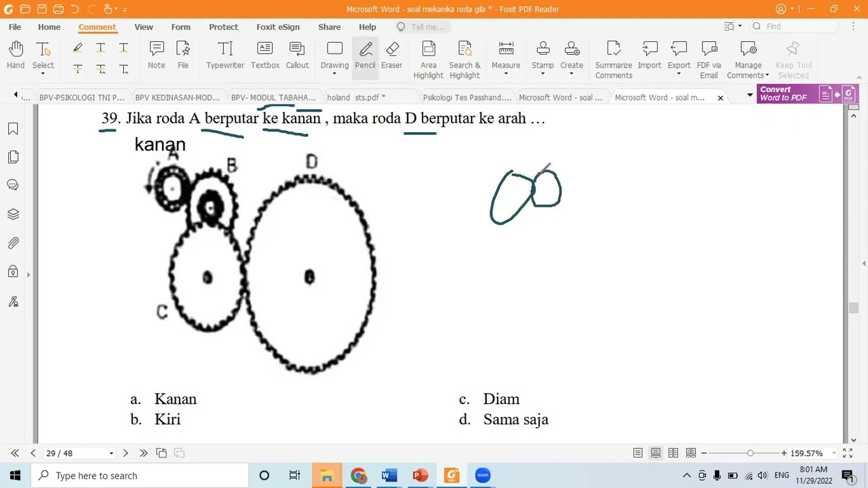Viewport: 868px width, 488px height.
Task: Open the File menu
Action: tap(15, 26)
